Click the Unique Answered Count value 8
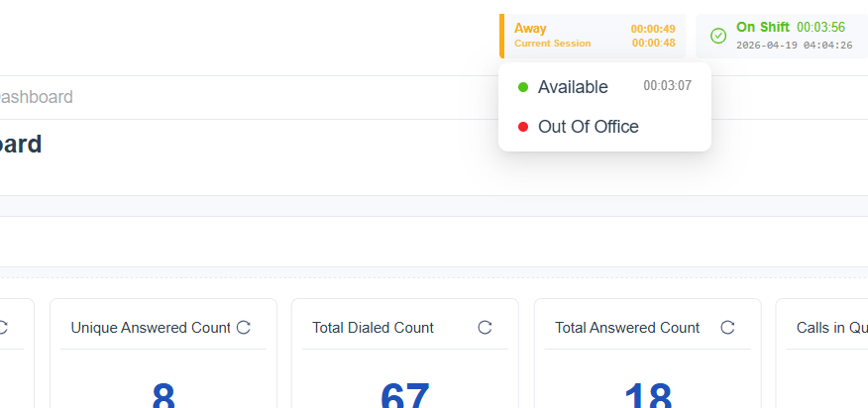868x408 pixels. 163,395
